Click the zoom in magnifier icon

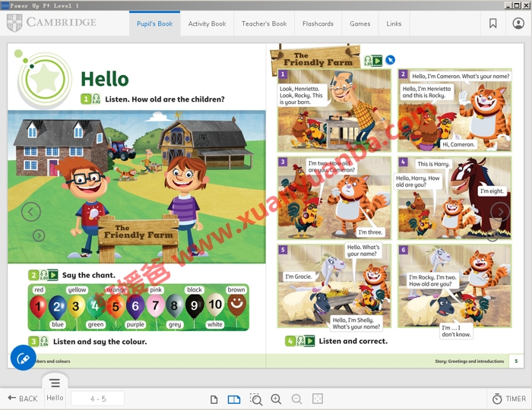(276, 399)
